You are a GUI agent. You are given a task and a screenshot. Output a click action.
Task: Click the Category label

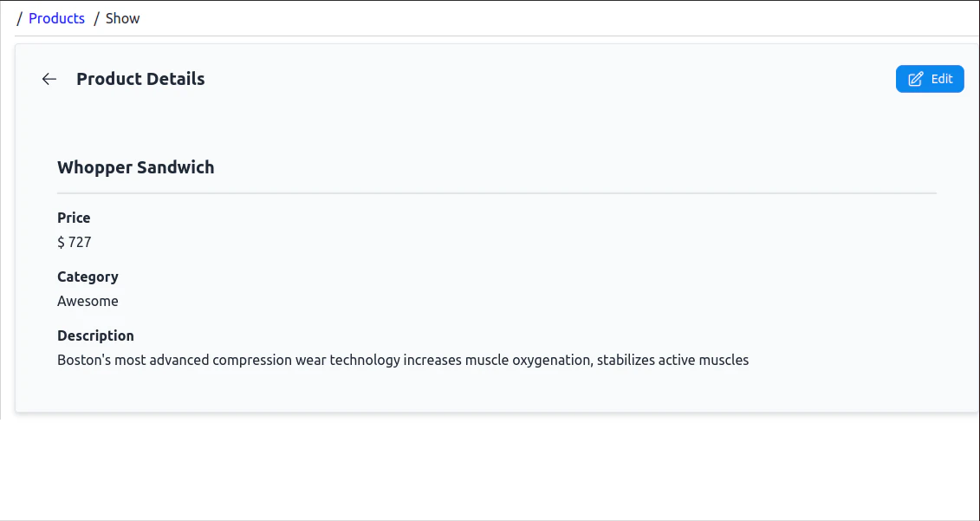click(88, 277)
